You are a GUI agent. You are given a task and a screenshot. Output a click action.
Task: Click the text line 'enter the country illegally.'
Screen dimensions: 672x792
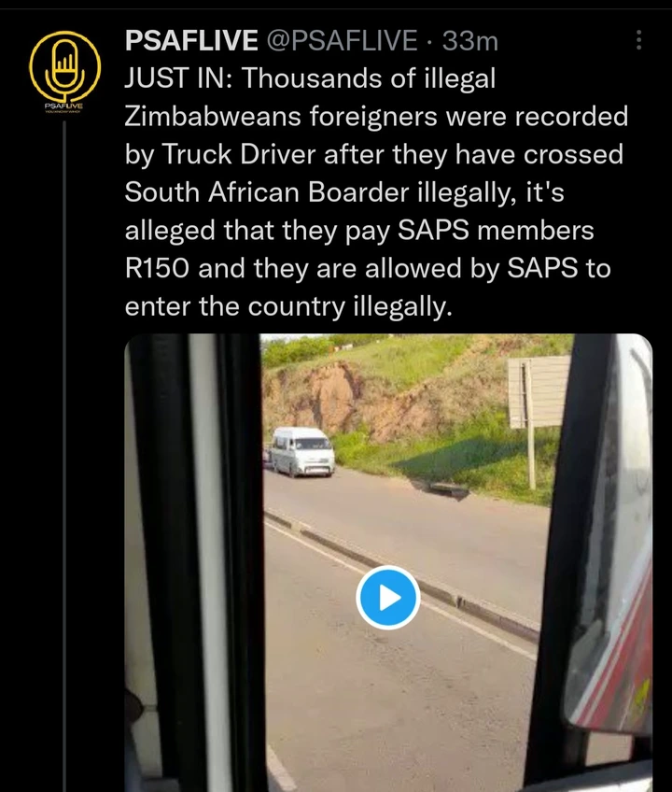288,306
